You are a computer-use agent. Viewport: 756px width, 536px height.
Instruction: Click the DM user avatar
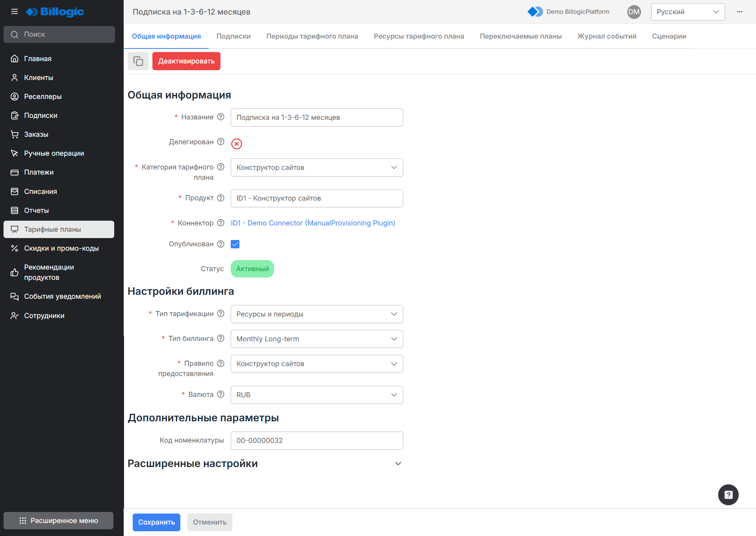[x=634, y=12]
